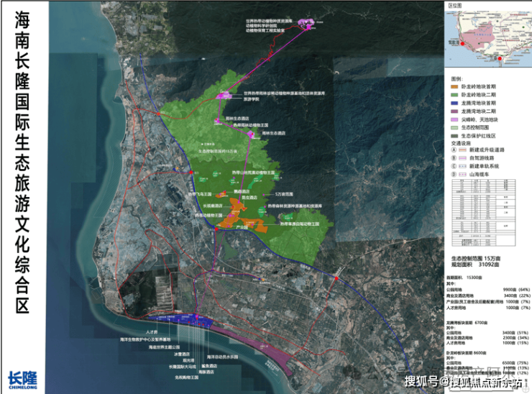The height and width of the screenshot is (394, 532).
Task: Click the 热带山地荒漠动植物王国 map label
Action: point(254,173)
